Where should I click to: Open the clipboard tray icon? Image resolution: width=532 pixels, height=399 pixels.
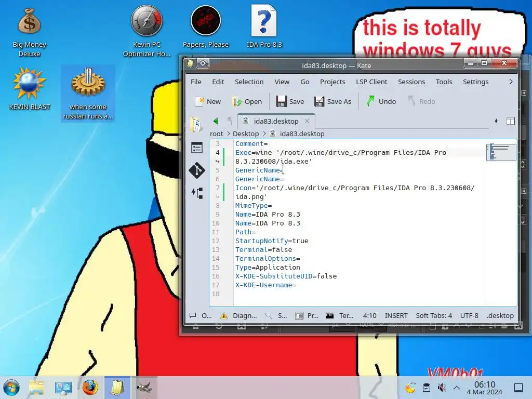coord(427,388)
